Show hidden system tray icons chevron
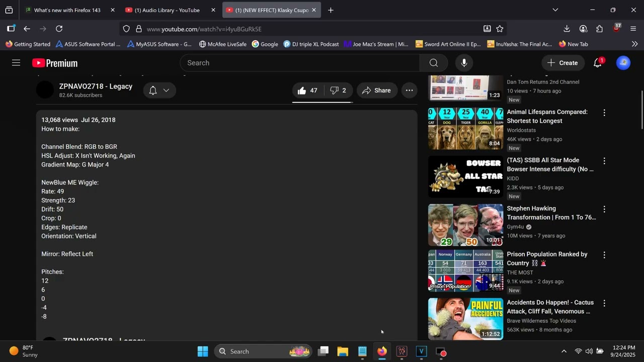This screenshot has height=362, width=644. tap(563, 351)
